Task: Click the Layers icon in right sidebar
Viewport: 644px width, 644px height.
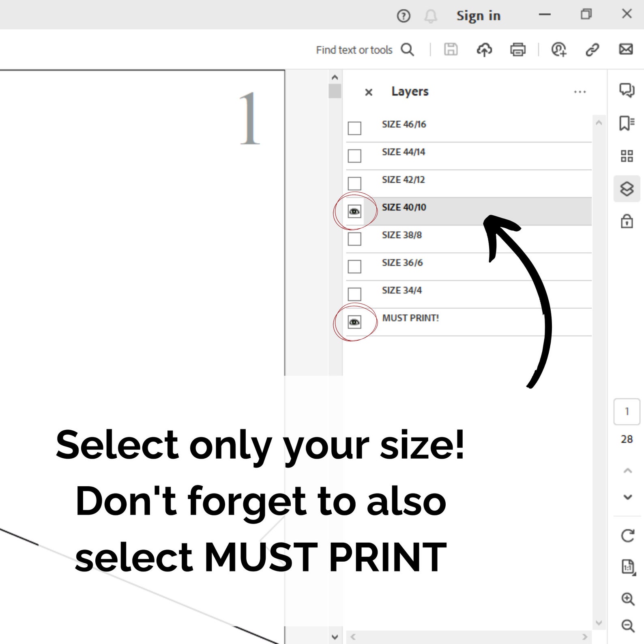Action: click(627, 189)
